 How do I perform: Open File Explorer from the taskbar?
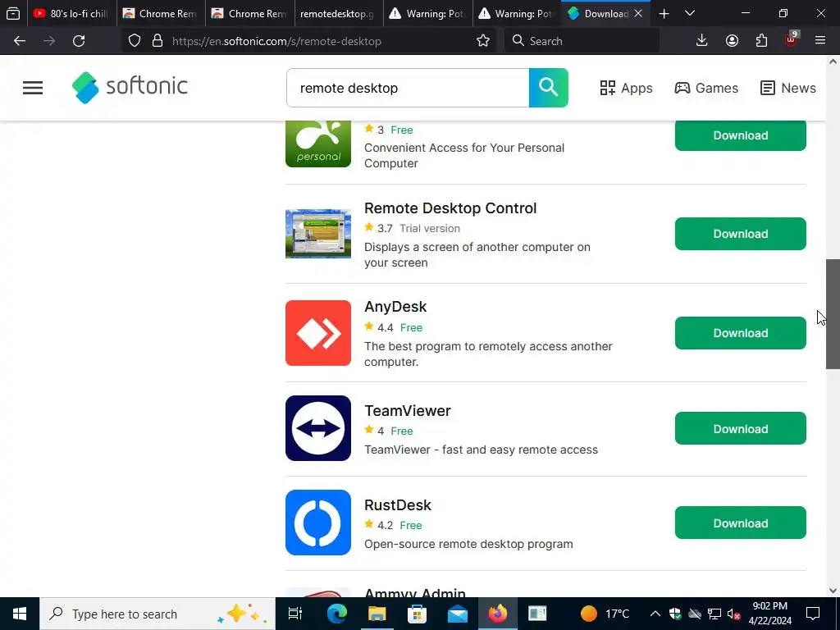377,614
